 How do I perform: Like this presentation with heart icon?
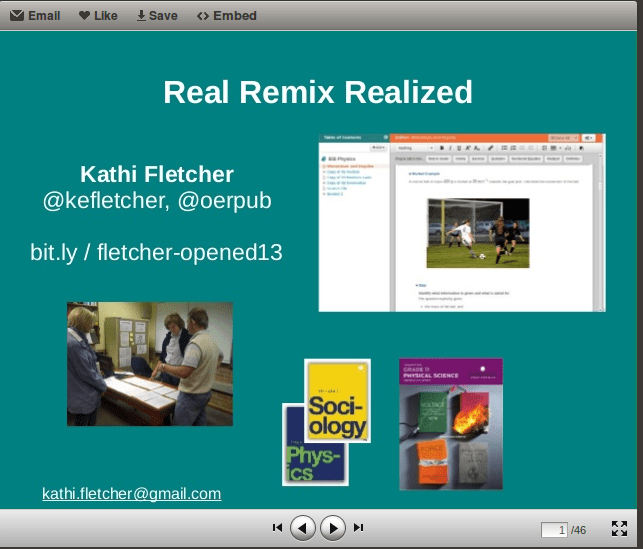click(x=98, y=15)
